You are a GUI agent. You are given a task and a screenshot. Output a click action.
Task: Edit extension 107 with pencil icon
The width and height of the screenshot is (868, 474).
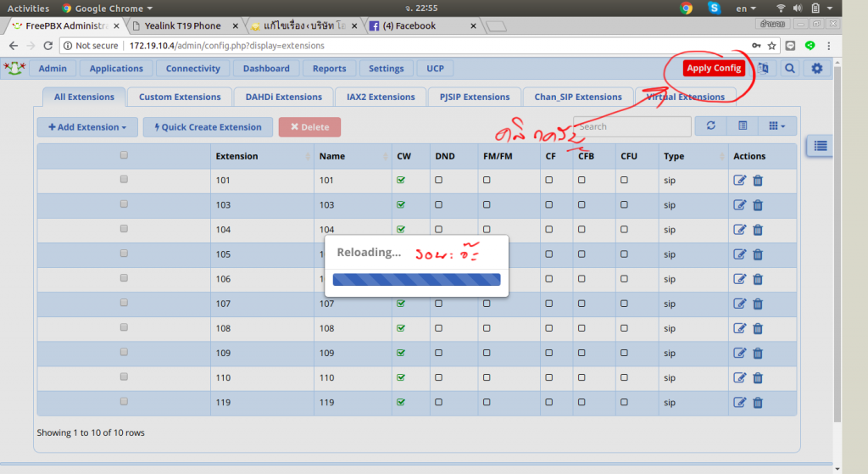point(739,304)
